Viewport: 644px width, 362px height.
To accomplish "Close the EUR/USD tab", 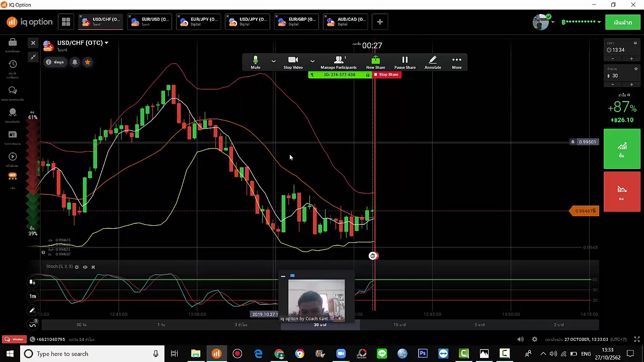I will click(x=130, y=17).
